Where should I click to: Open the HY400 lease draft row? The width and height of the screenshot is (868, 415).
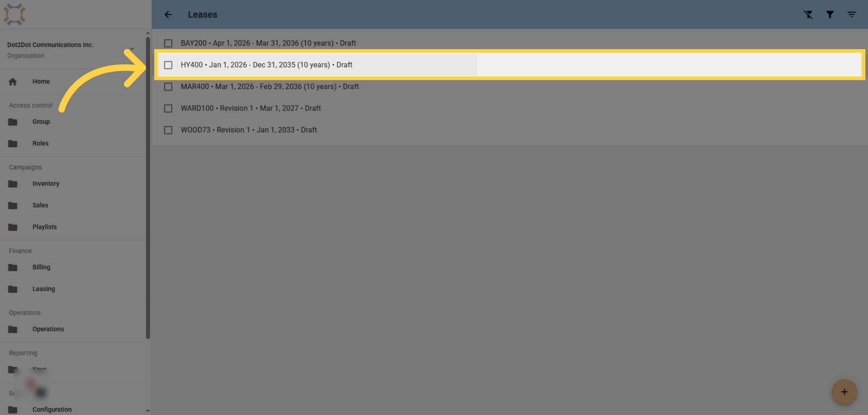510,65
